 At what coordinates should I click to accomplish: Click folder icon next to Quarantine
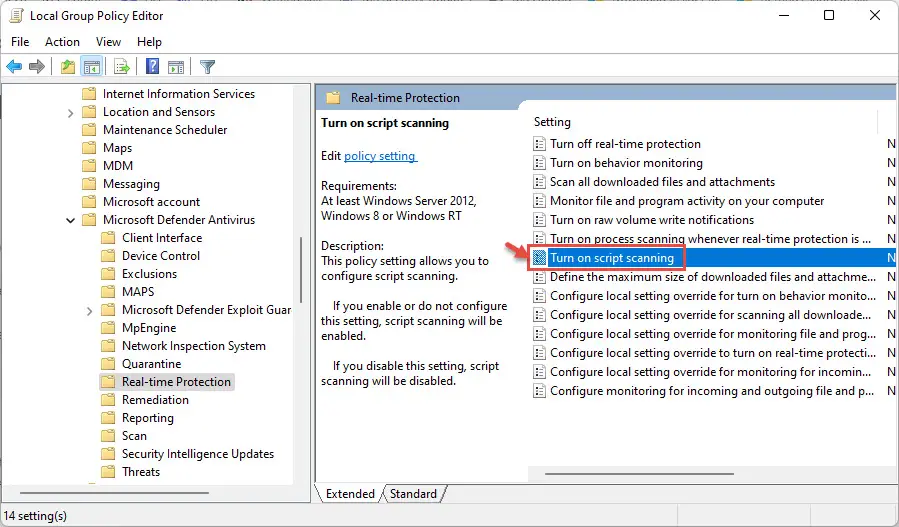click(108, 364)
